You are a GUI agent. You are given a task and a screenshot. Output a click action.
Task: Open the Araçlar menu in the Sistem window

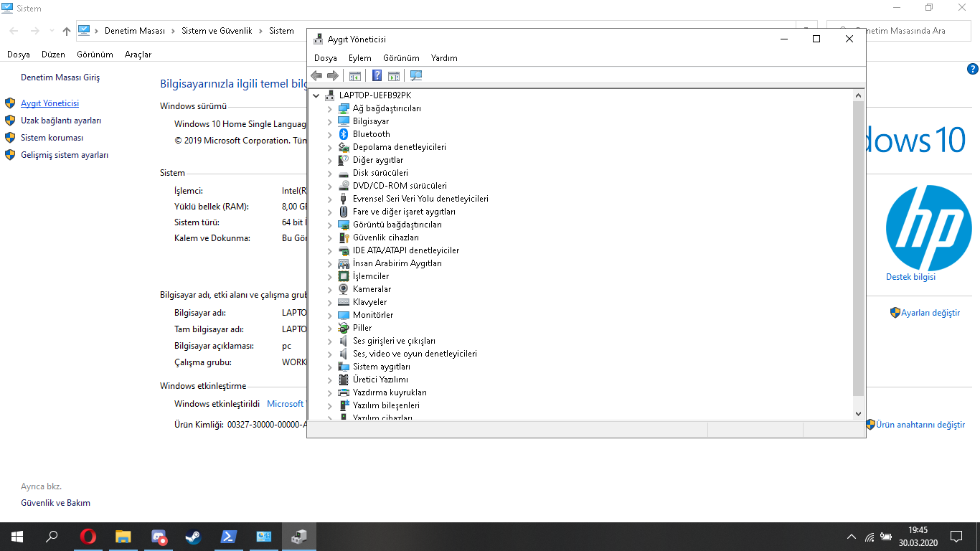click(138, 55)
